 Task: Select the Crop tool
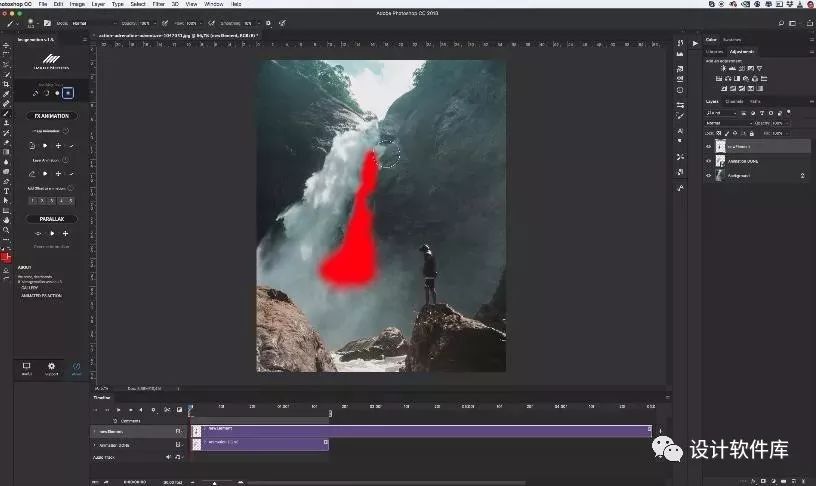6,84
